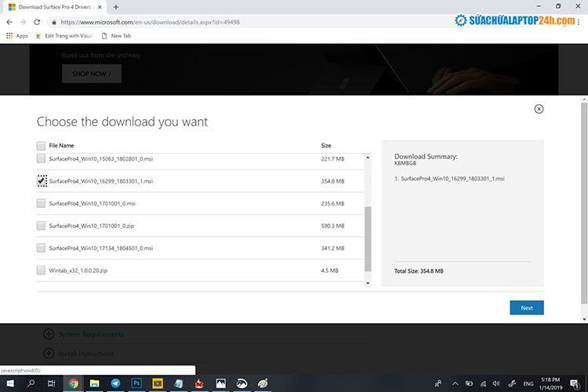The height and width of the screenshot is (392, 588).
Task: Show hidden system tray icons
Action: point(455,383)
